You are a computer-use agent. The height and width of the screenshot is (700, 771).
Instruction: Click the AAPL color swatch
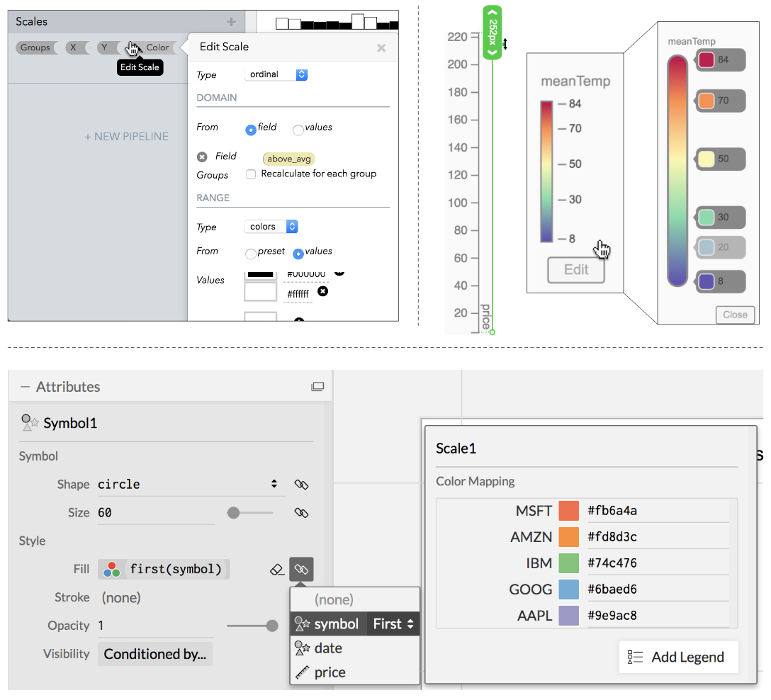[x=568, y=616]
